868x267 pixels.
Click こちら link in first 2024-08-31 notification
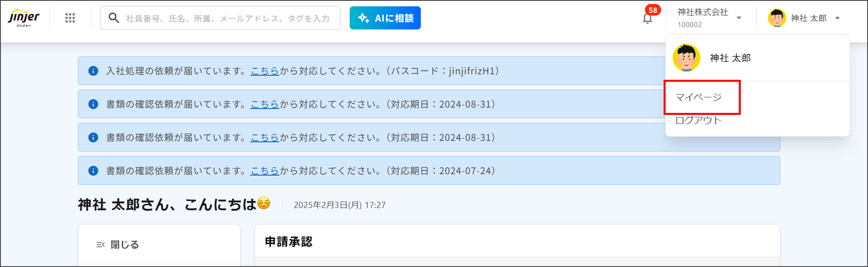(264, 104)
